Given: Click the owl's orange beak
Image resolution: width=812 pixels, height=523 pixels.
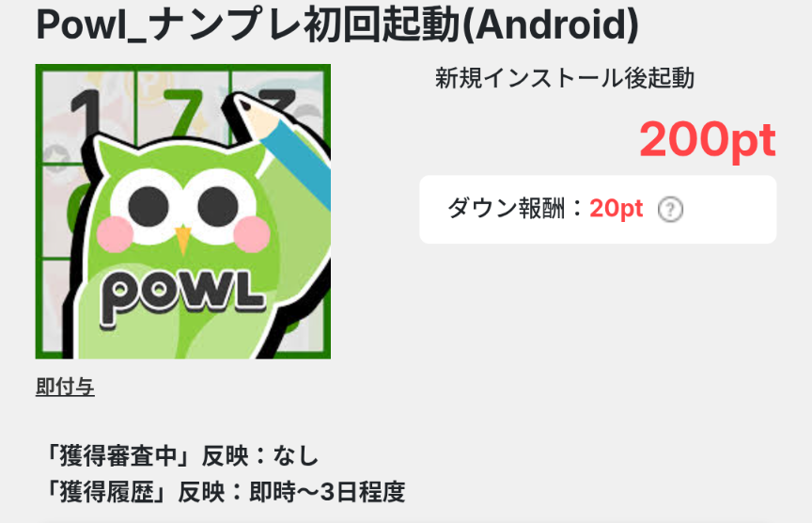Looking at the screenshot, I should [183, 240].
